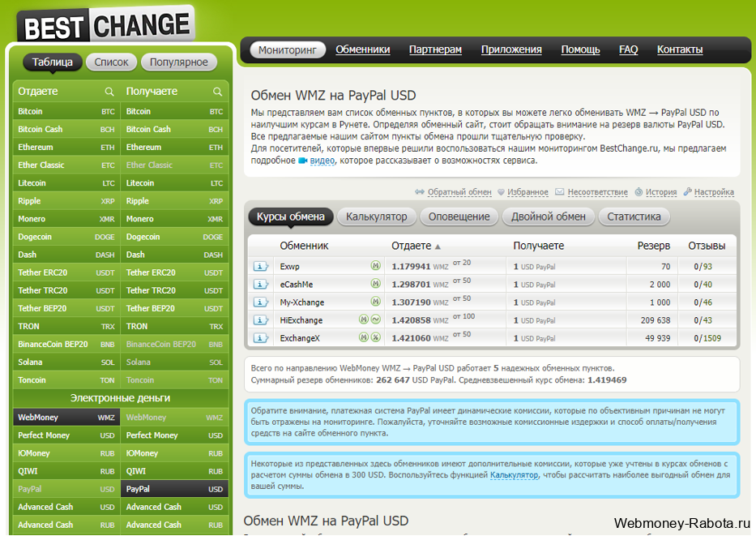Image resolution: width=756 pixels, height=536 pixels.
Task: Open the Контакты menu item
Action: click(x=680, y=49)
